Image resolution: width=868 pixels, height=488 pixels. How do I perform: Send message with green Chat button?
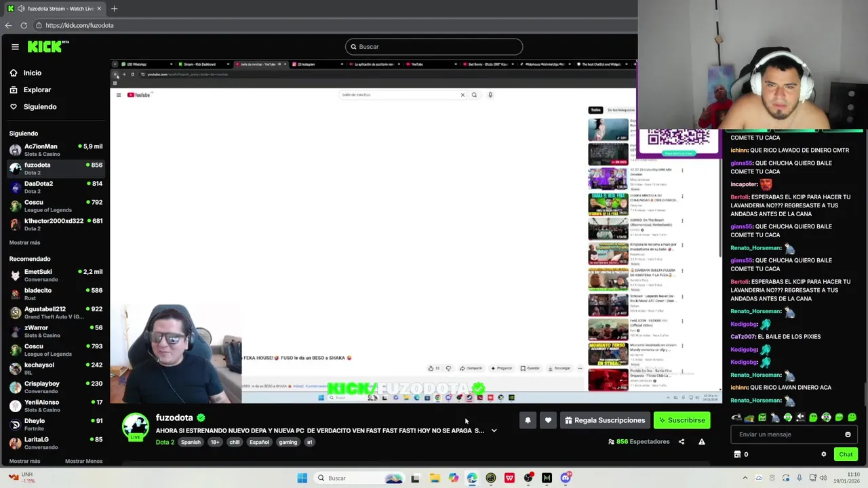point(846,454)
